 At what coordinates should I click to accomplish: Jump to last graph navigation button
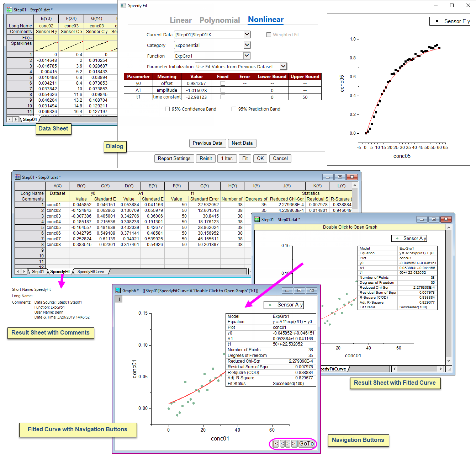click(x=295, y=444)
